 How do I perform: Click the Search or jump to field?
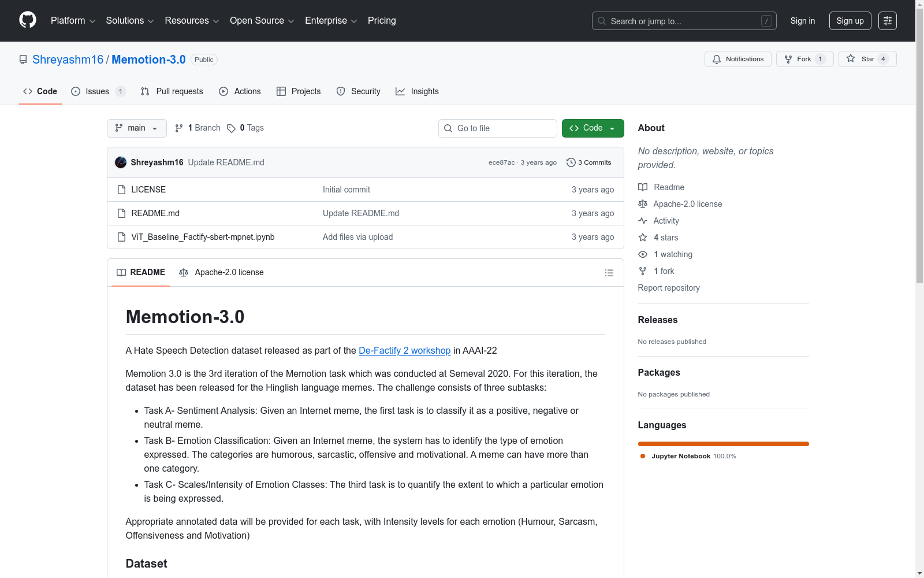[x=684, y=21]
